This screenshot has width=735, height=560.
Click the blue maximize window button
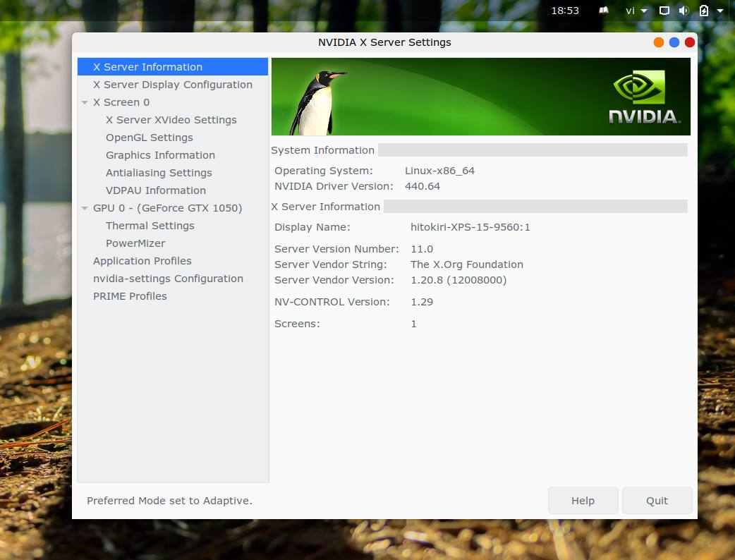pyautogui.click(x=674, y=42)
